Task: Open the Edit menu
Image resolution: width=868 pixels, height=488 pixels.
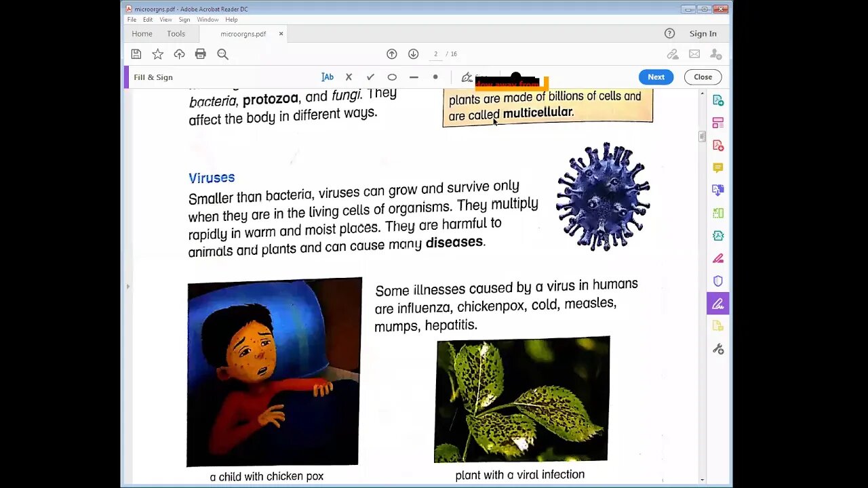Action: [x=148, y=20]
